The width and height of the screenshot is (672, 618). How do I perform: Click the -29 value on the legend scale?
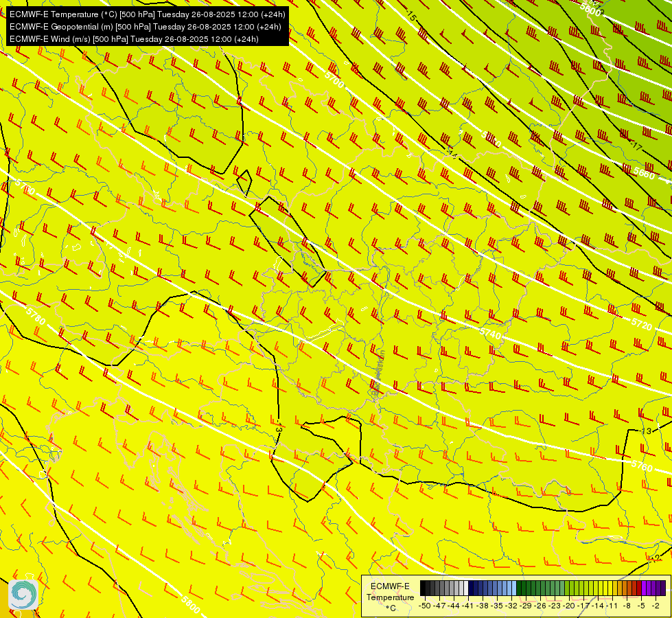[x=526, y=606]
